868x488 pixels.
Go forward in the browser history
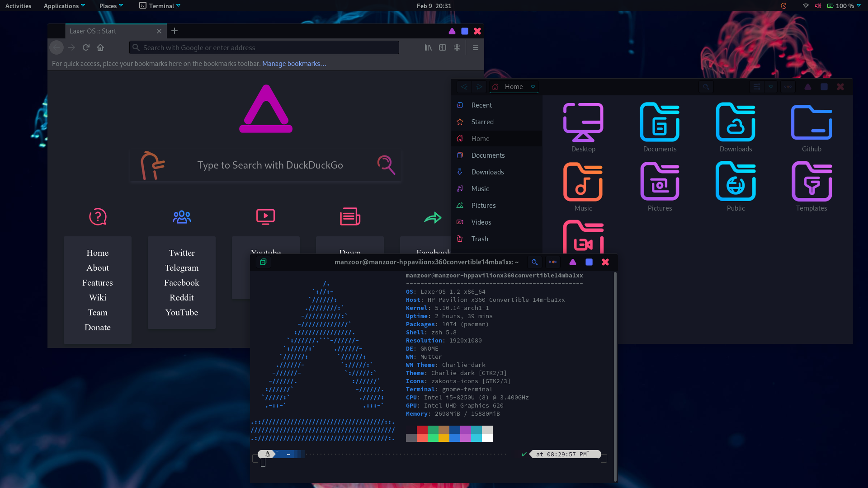(71, 47)
